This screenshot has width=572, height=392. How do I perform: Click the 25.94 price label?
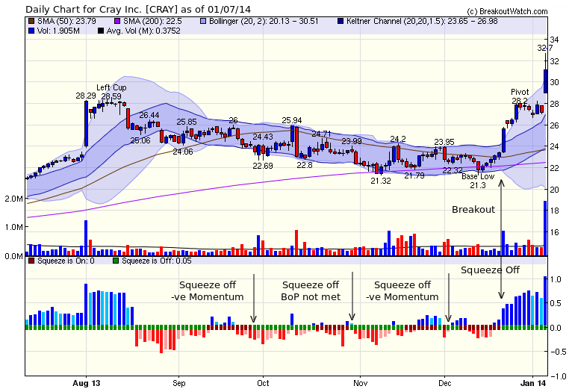pyautogui.click(x=291, y=120)
